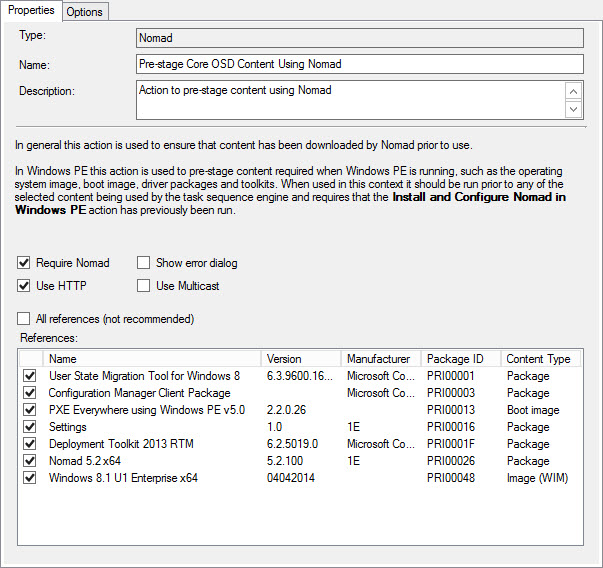Sort references by the Version column

[301, 359]
